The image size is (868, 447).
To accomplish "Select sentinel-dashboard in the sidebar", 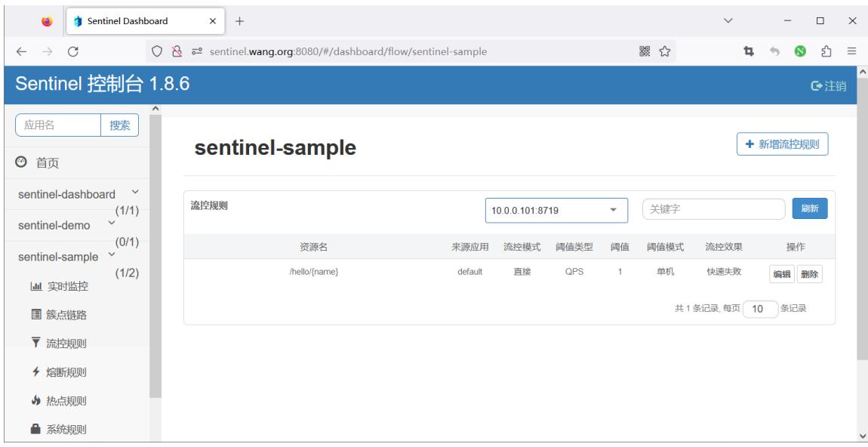I will coord(66,194).
